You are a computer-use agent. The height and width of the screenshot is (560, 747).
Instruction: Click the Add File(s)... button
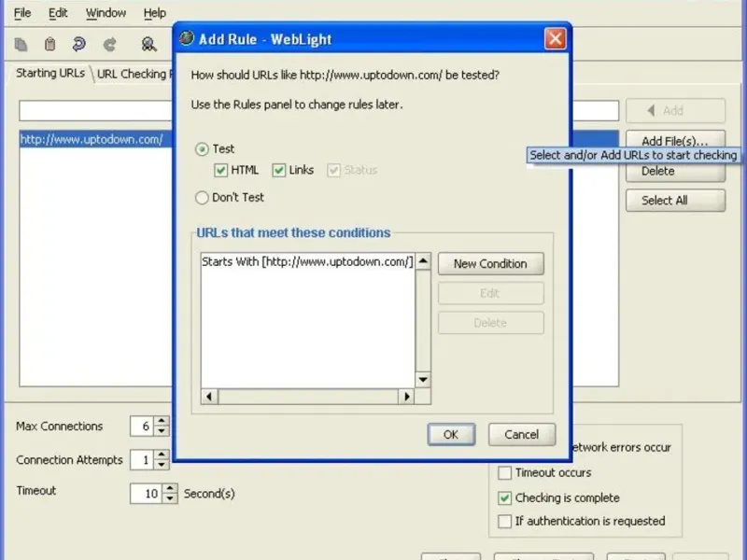(675, 139)
